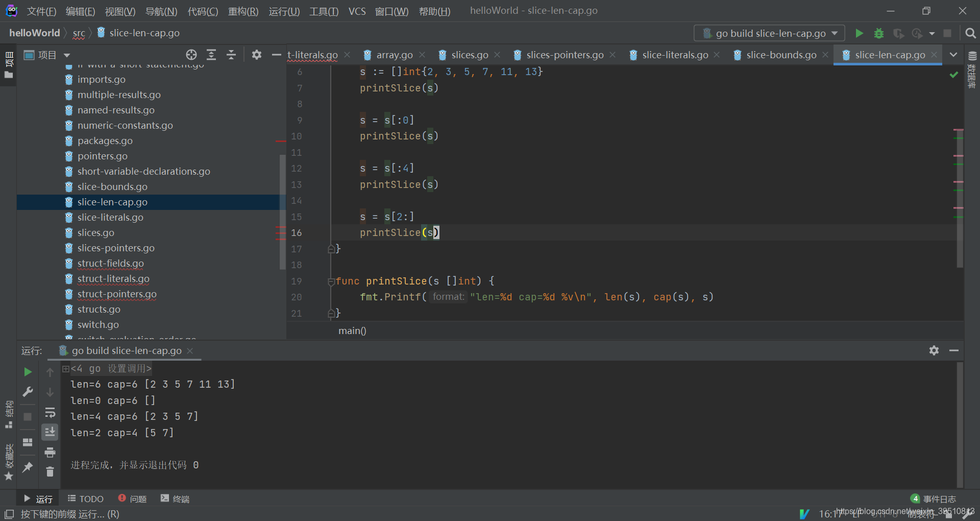
Task: Open database sidebar icon on right edge
Action: point(972,69)
